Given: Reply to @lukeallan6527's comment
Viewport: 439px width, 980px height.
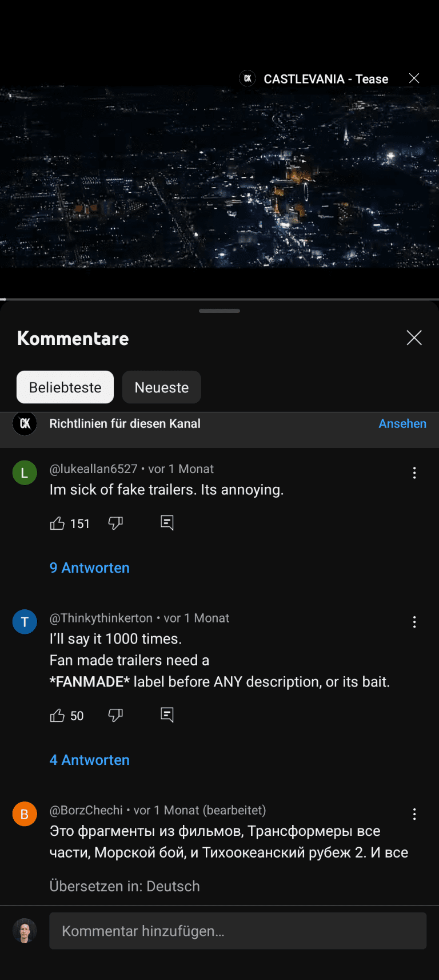Looking at the screenshot, I should coord(167,523).
